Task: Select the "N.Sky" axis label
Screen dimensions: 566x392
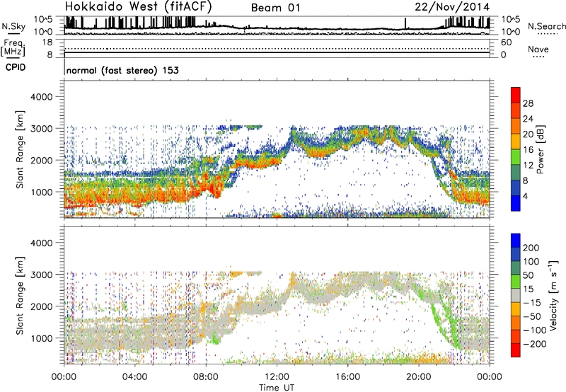Action: point(13,26)
